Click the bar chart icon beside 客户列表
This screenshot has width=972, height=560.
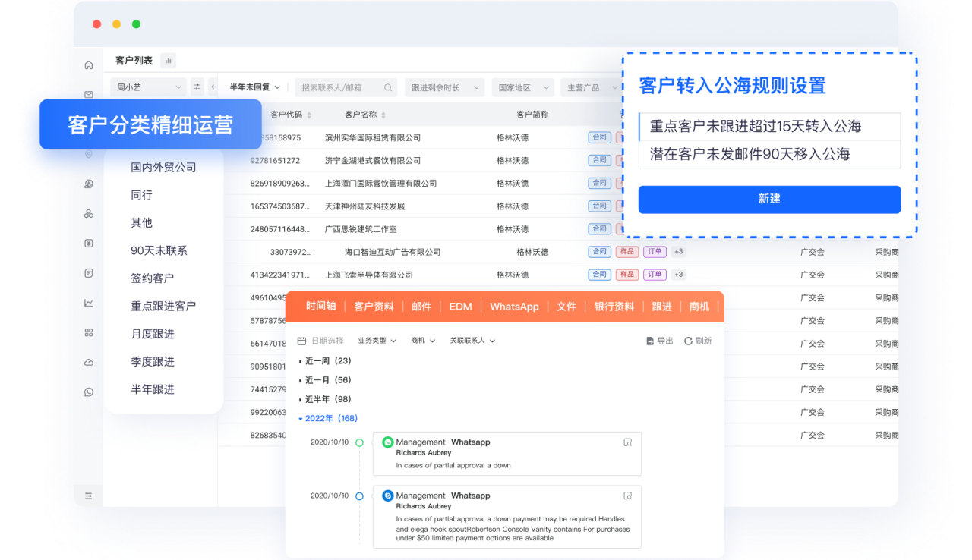tap(168, 61)
